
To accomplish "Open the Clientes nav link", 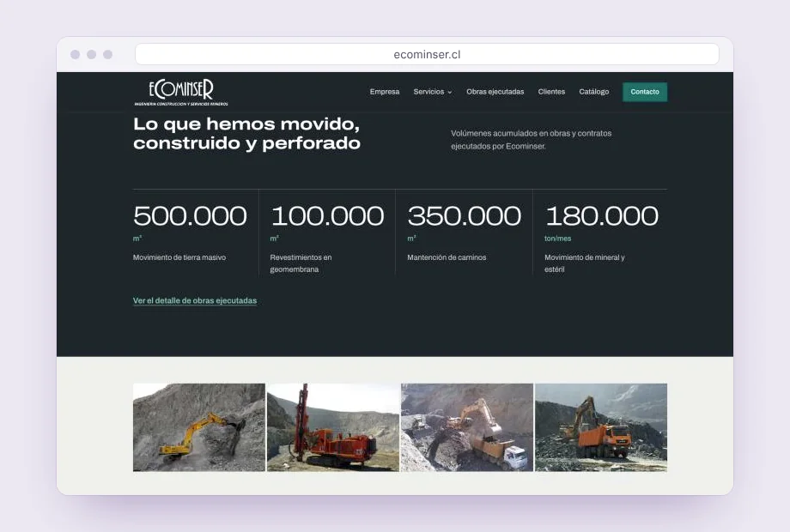I will 551,92.
